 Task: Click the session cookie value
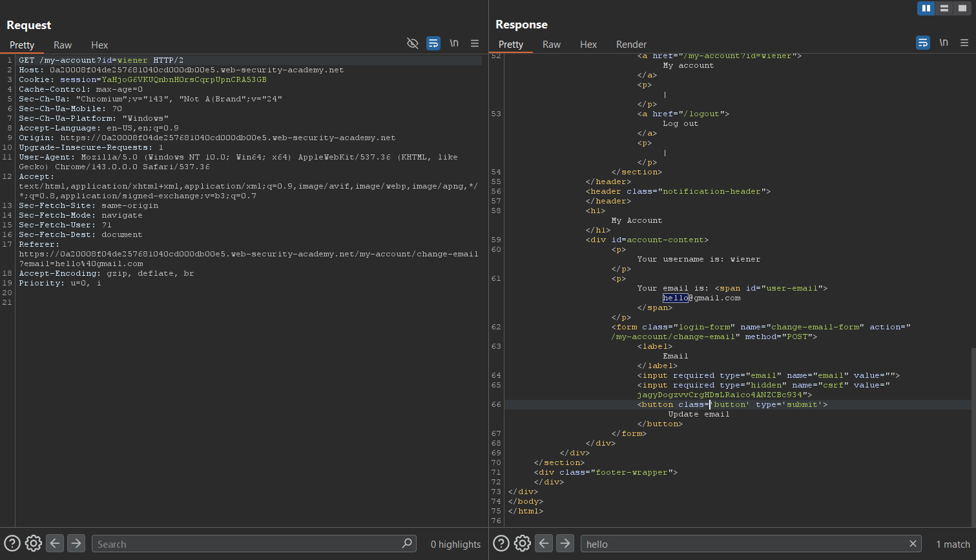[x=184, y=79]
